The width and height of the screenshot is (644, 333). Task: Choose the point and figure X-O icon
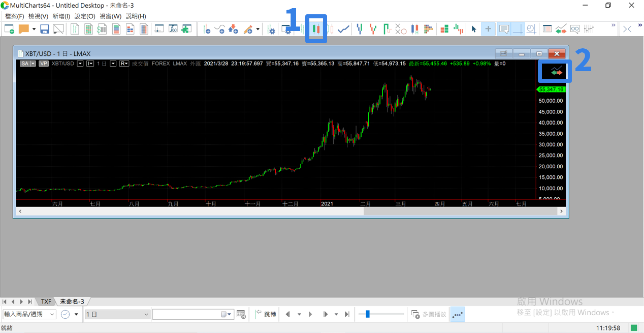(400, 29)
